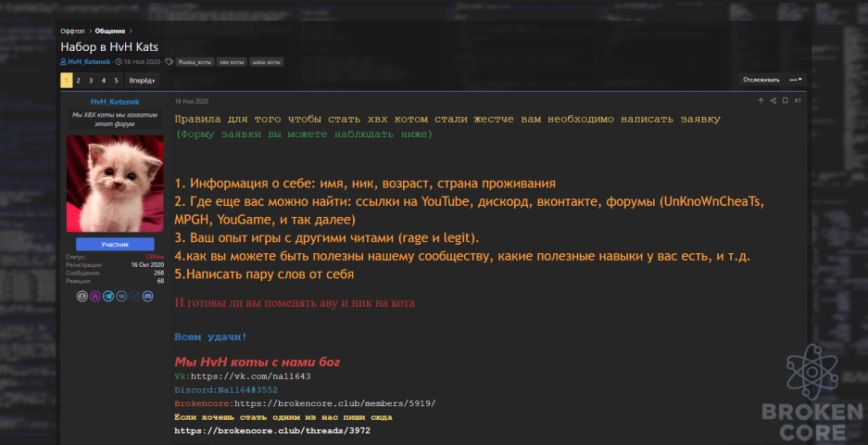Open the profile icon under HvH_Kotenok's stats
This screenshot has height=445, width=868.
[x=82, y=297]
